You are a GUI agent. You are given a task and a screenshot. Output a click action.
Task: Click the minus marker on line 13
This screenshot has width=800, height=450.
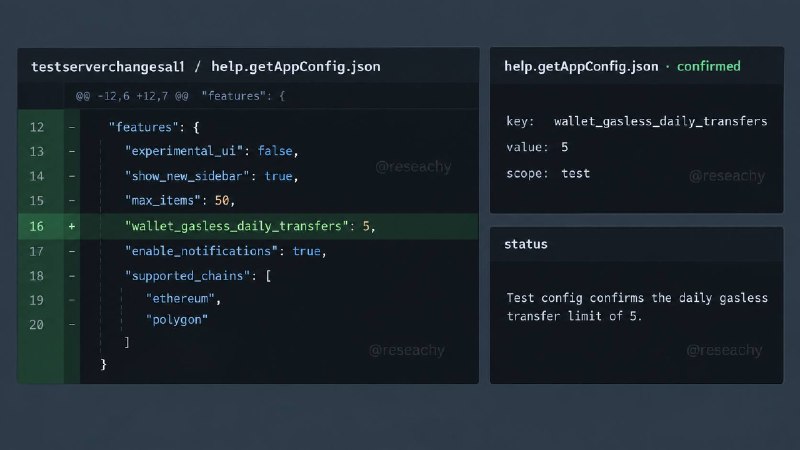71,152
